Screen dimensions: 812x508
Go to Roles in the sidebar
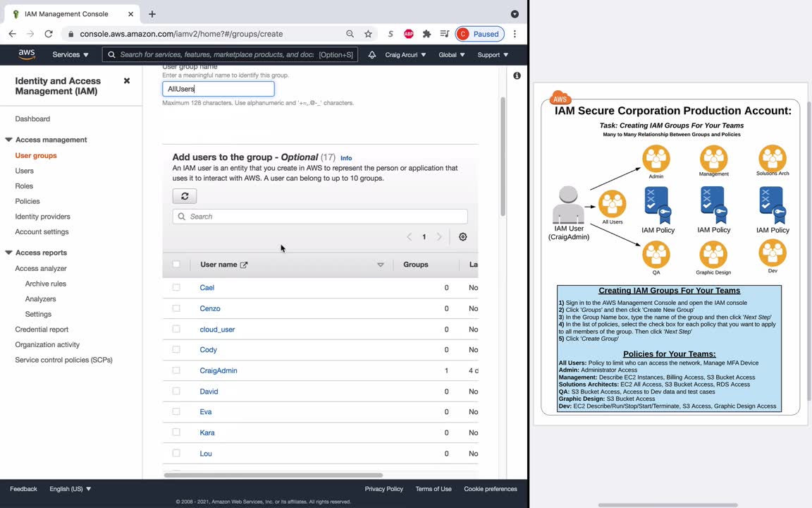24,186
